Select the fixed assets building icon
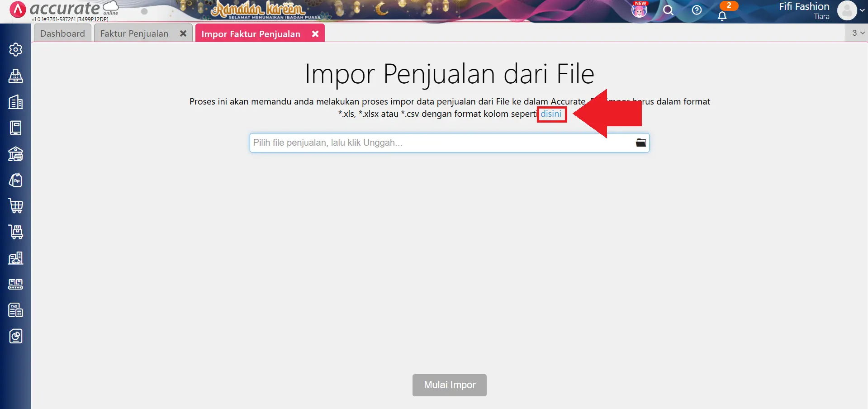This screenshot has height=409, width=868. (x=16, y=258)
